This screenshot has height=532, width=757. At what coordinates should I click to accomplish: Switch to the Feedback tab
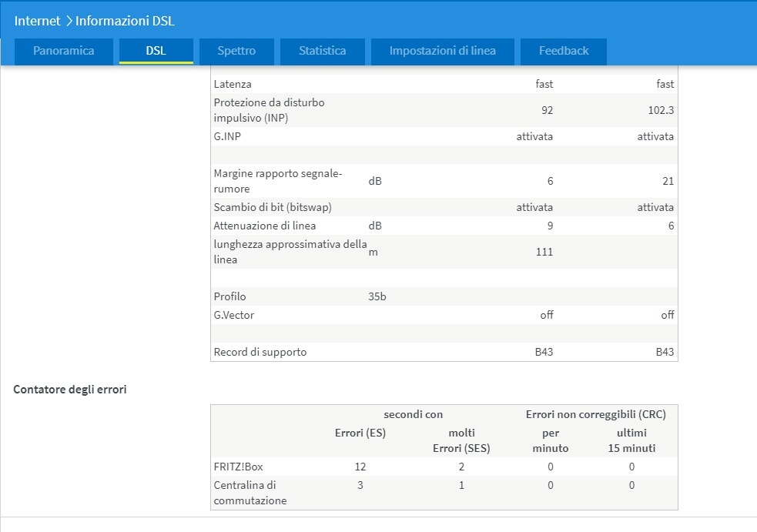(x=563, y=51)
